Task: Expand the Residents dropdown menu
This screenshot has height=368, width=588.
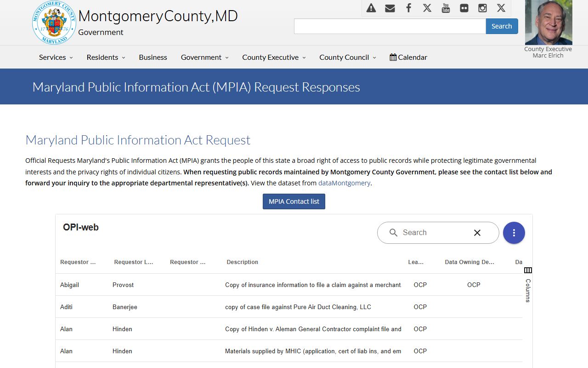Action: click(106, 57)
